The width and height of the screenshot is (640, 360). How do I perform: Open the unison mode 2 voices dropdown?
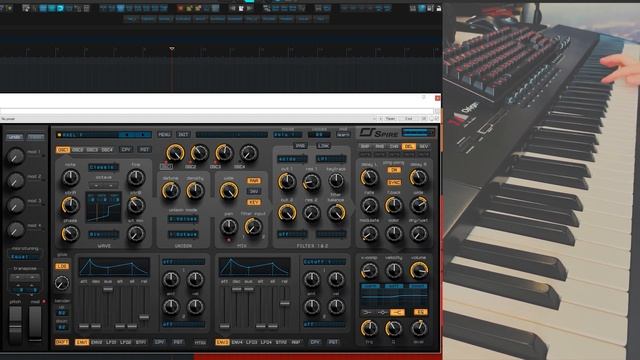point(183,219)
